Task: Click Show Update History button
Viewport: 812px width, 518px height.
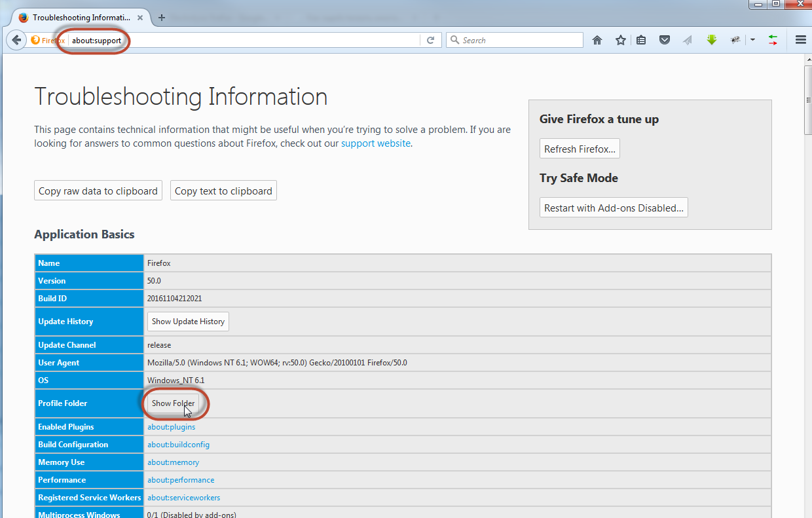Action: coord(188,321)
